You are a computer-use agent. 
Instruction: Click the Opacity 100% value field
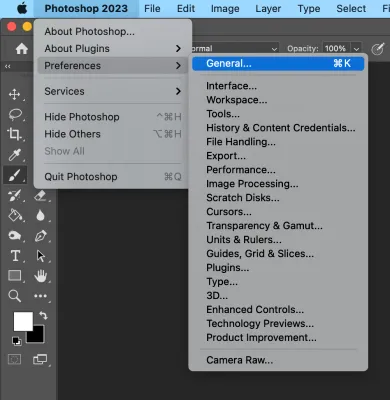tap(336, 49)
